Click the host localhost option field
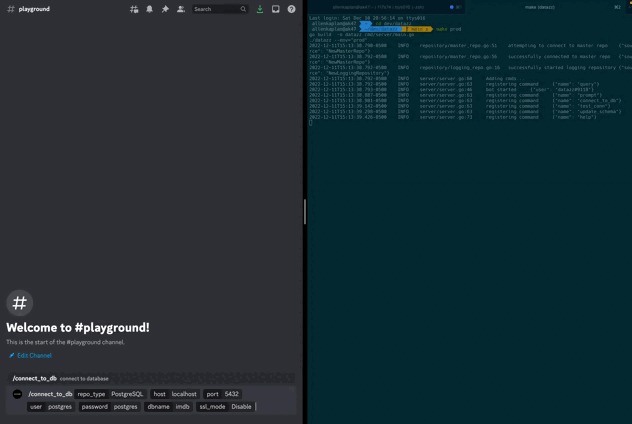632x424 pixels. 175,394
